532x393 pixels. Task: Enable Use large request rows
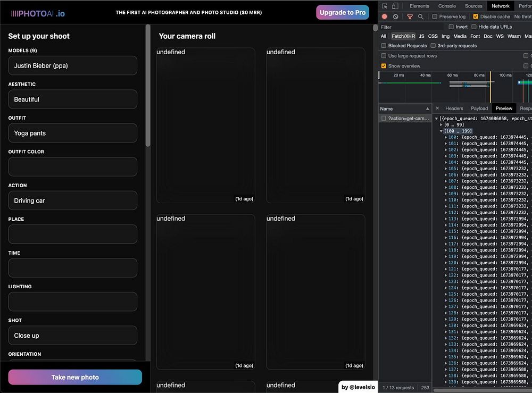(384, 56)
